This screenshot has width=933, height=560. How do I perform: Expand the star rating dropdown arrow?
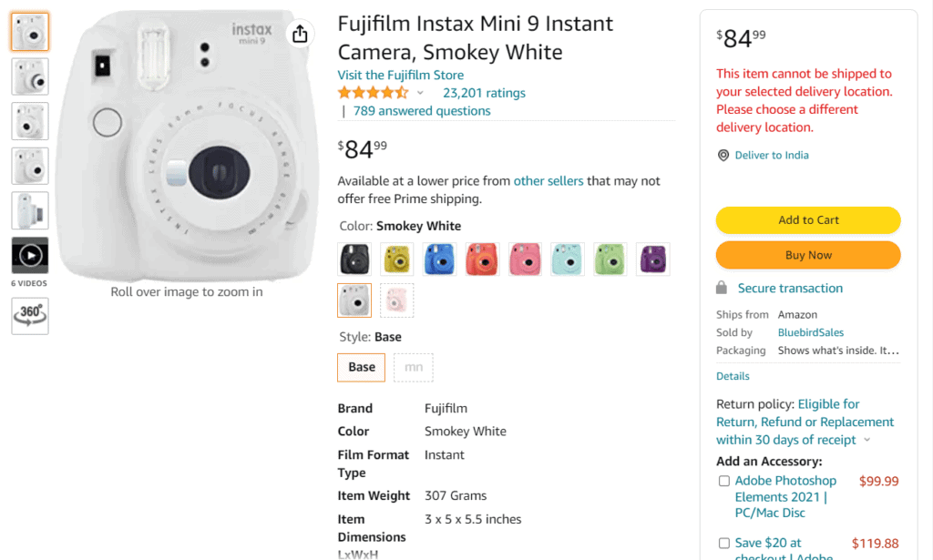420,93
